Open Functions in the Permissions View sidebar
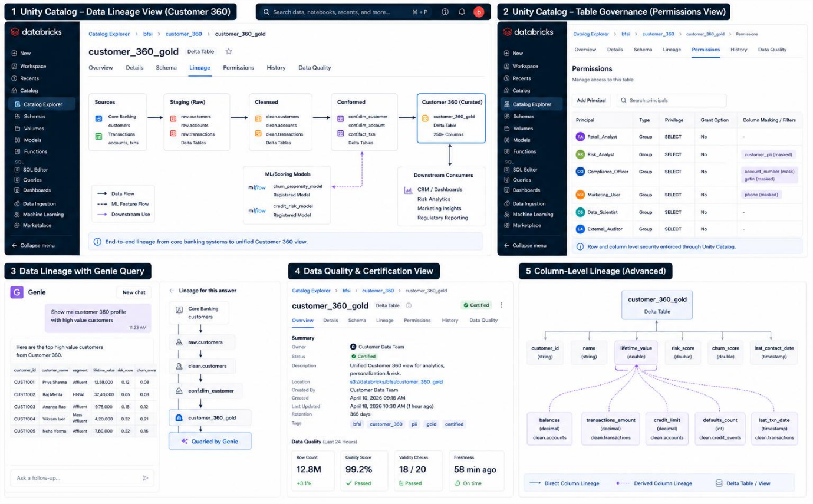813x504 pixels. tap(525, 151)
